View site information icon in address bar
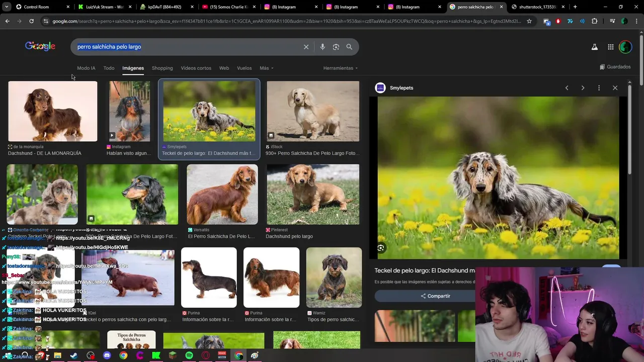644x362 pixels. coord(46,21)
